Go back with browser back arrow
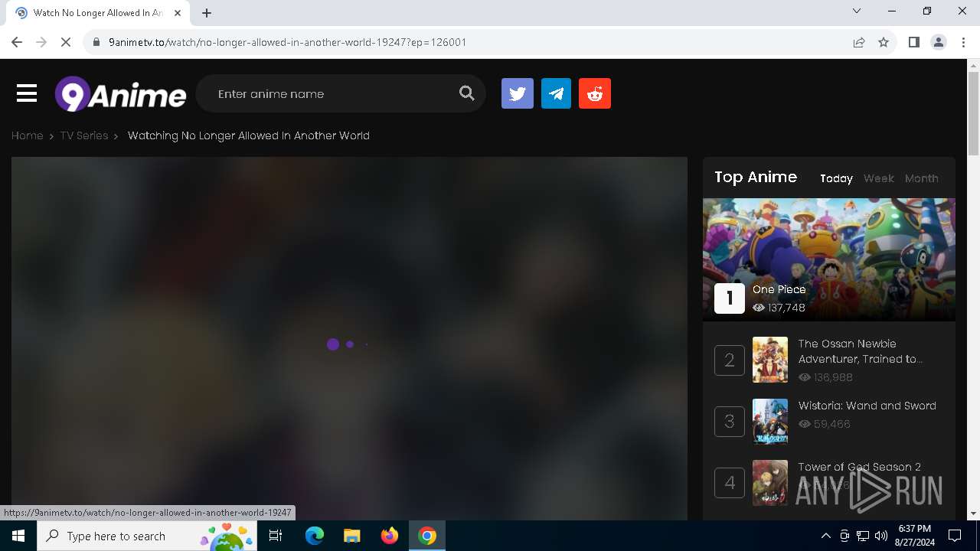 click(x=17, y=42)
